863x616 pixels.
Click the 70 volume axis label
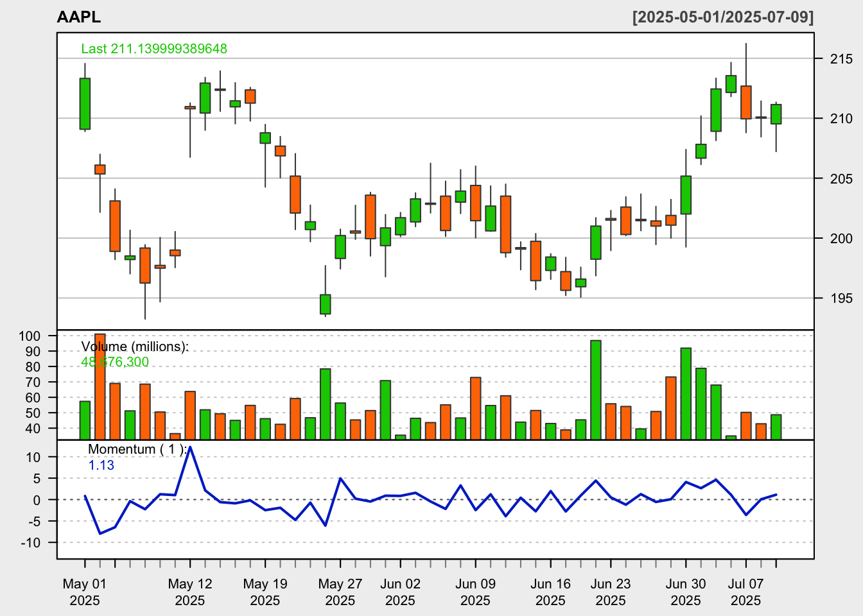33,382
